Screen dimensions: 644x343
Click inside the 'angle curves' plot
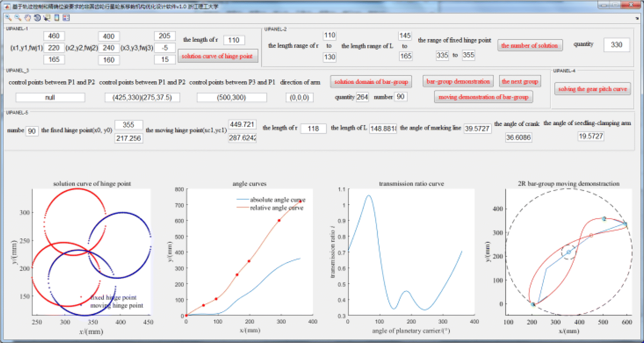[250, 252]
